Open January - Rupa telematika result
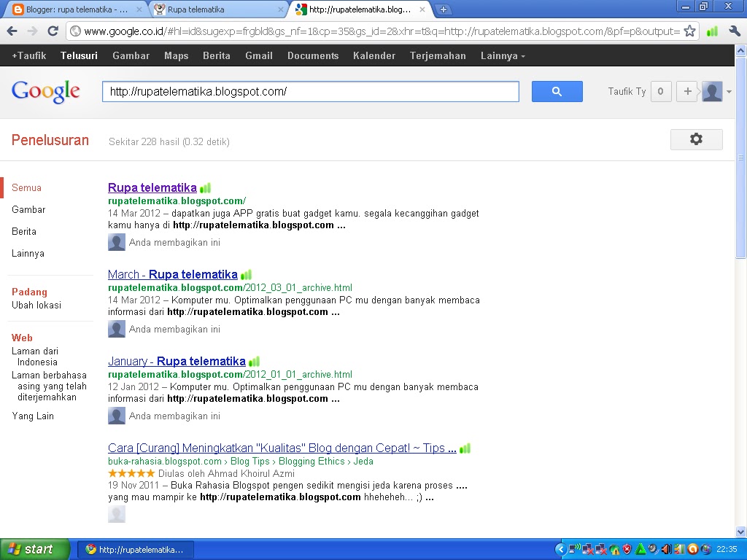Screen dimensions: 747x560 point(177,361)
